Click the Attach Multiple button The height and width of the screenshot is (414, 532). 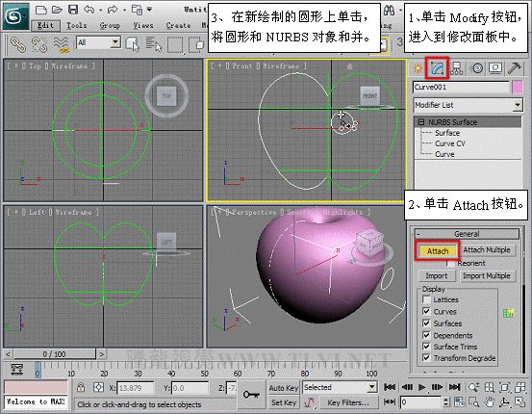(487, 250)
